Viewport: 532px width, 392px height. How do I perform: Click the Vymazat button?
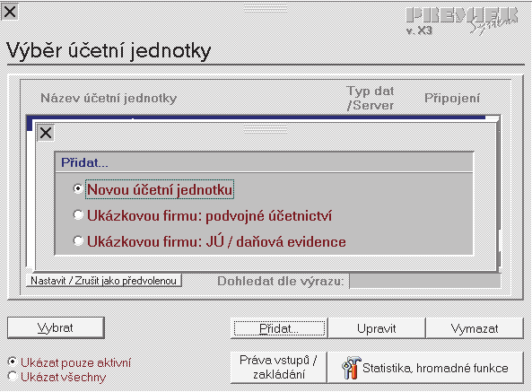click(475, 328)
